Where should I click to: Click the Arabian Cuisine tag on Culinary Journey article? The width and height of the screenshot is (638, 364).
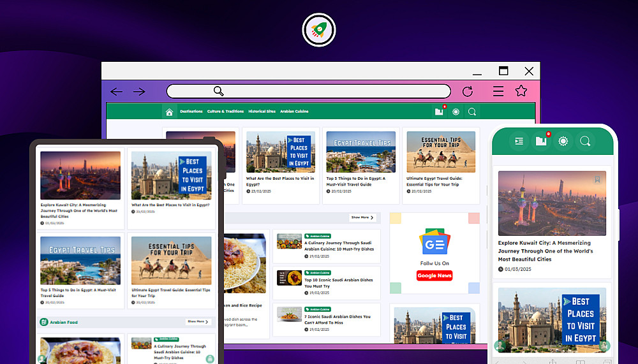(318, 236)
